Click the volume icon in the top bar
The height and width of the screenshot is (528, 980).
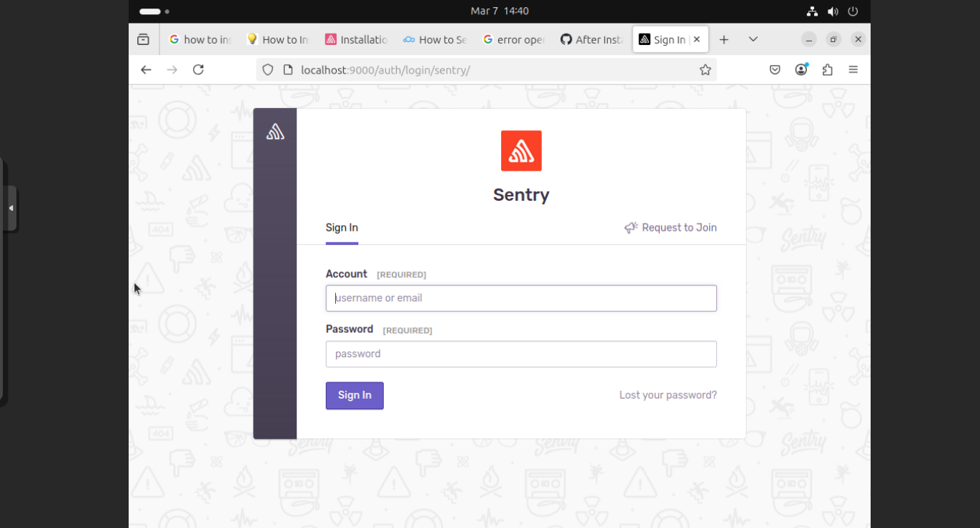(832, 11)
